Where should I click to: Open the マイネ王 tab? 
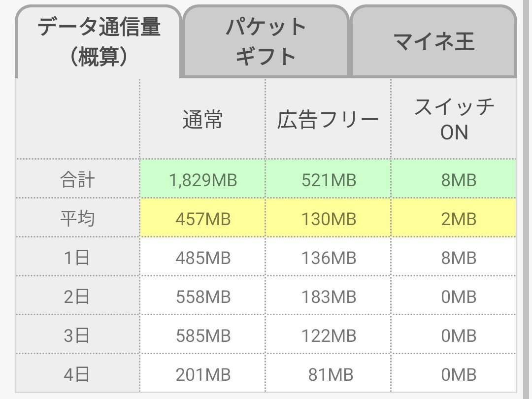[x=433, y=41]
